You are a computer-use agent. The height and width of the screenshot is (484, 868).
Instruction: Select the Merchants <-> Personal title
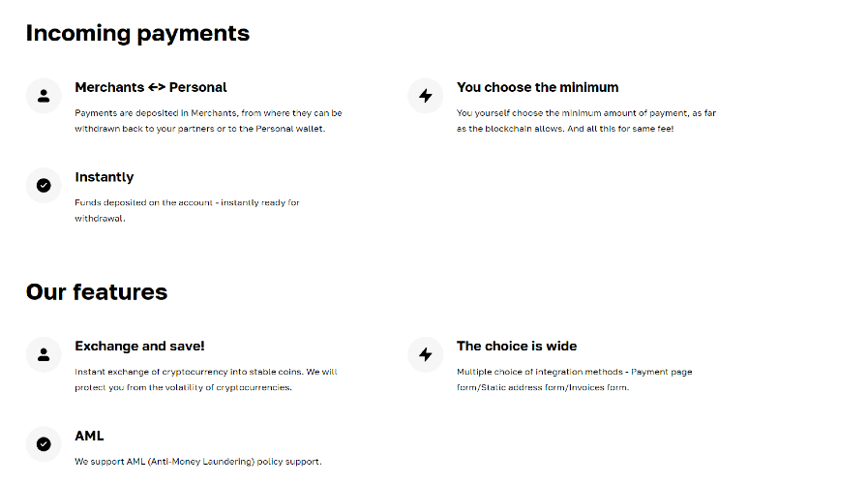click(151, 87)
